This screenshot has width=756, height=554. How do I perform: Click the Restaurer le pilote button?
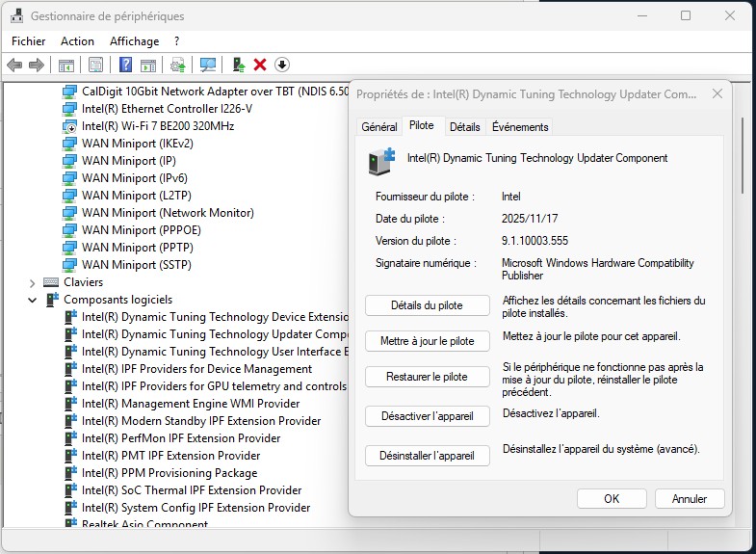tap(428, 377)
